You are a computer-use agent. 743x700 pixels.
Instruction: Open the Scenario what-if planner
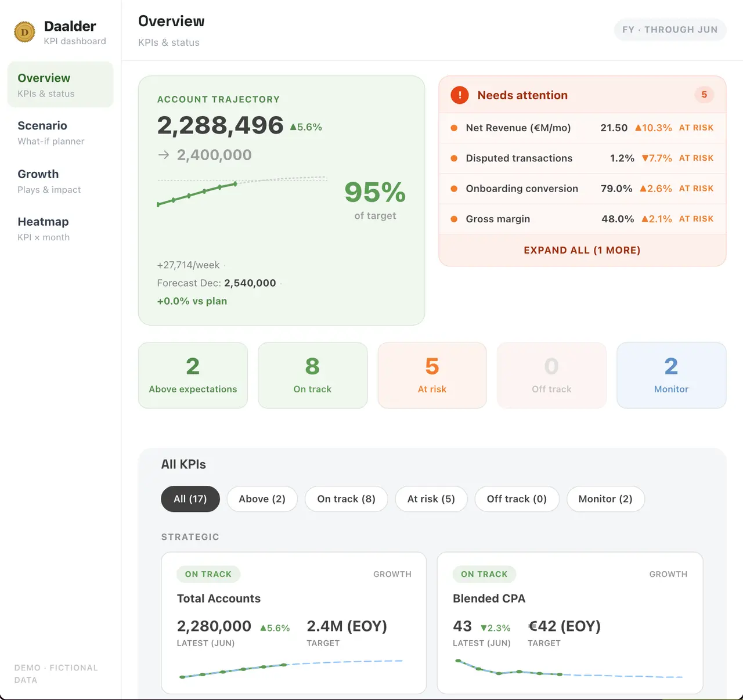pyautogui.click(x=60, y=132)
